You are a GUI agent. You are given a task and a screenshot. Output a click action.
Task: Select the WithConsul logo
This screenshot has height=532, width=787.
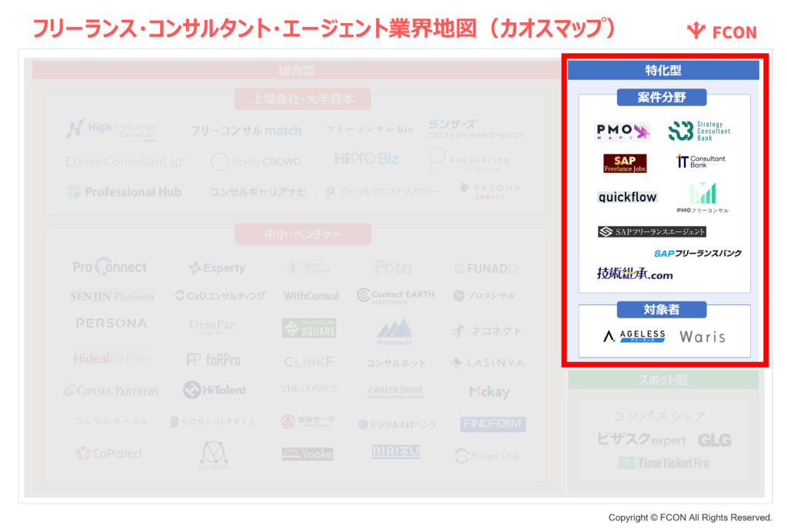(311, 296)
